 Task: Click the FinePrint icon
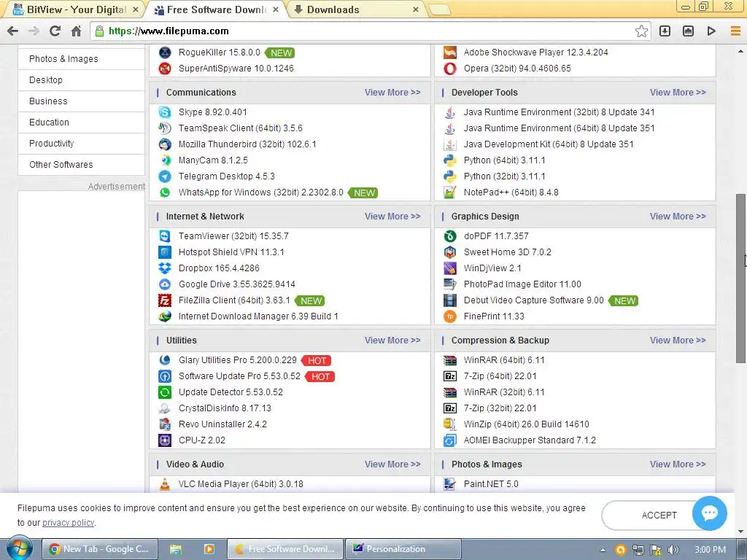(449, 316)
